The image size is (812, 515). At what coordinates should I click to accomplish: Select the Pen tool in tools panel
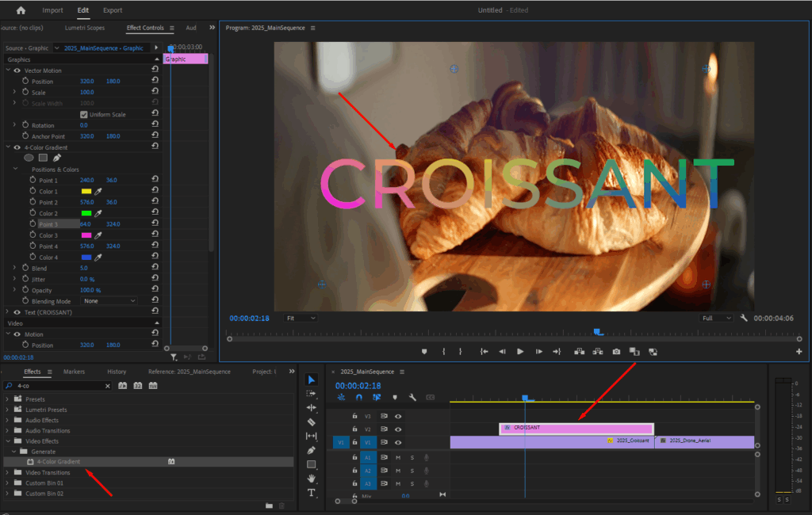pos(311,450)
